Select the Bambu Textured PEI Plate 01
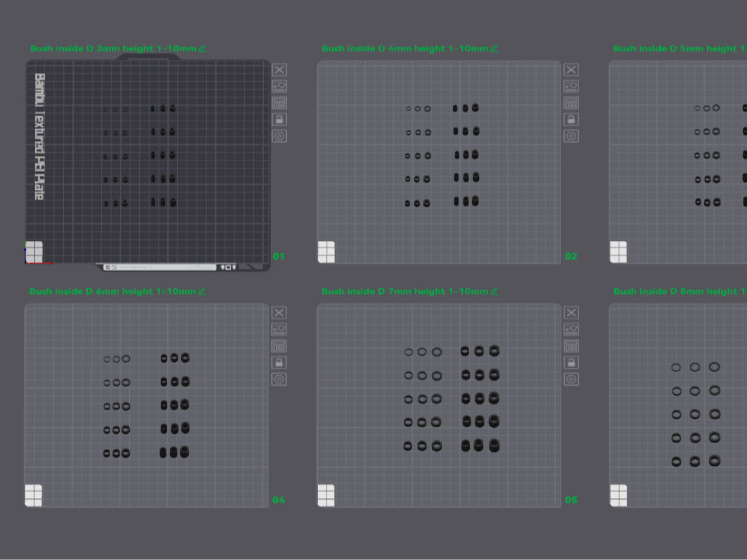Screen dimensions: 747x560 click(x=148, y=162)
